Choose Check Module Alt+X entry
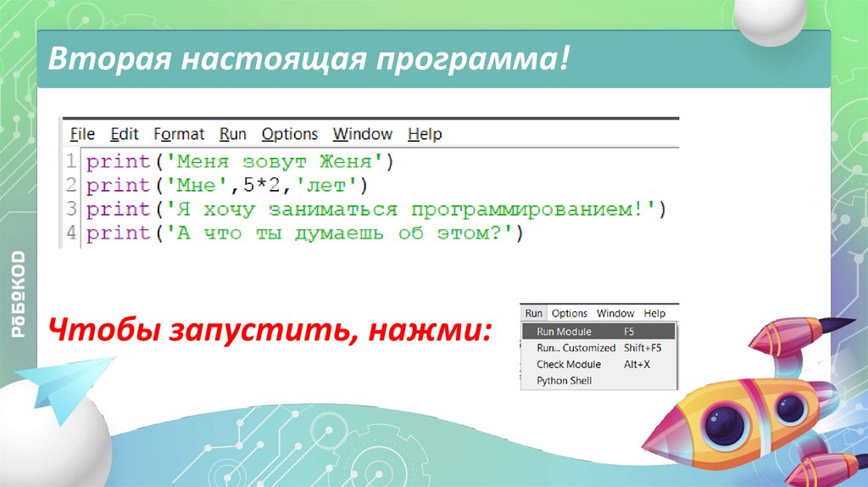Image resolution: width=868 pixels, height=487 pixels. [598, 365]
